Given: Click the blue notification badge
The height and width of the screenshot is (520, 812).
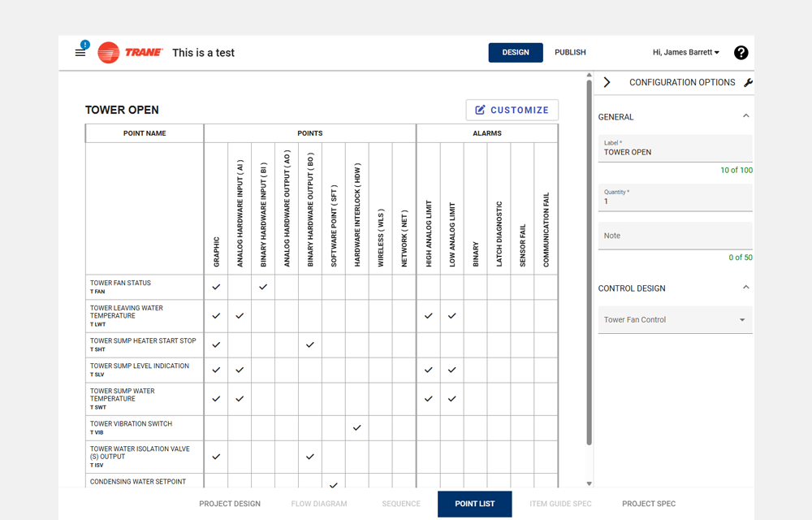Looking at the screenshot, I should (x=85, y=45).
